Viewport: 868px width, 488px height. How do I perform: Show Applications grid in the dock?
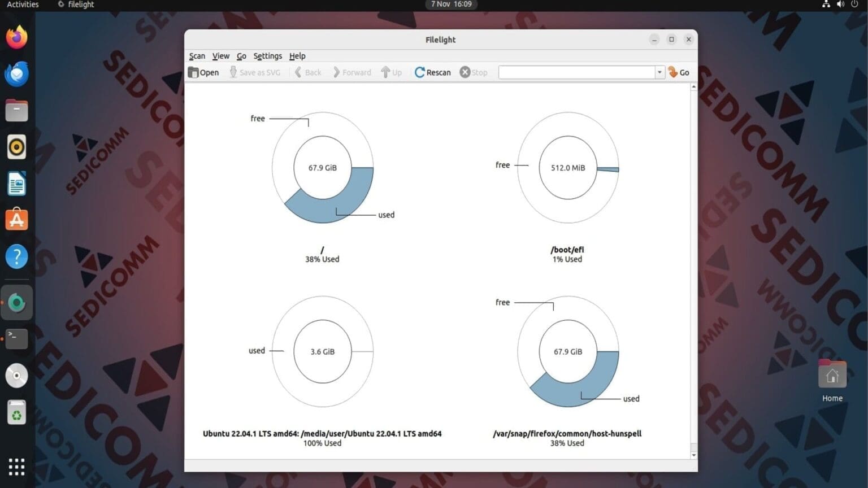16,467
